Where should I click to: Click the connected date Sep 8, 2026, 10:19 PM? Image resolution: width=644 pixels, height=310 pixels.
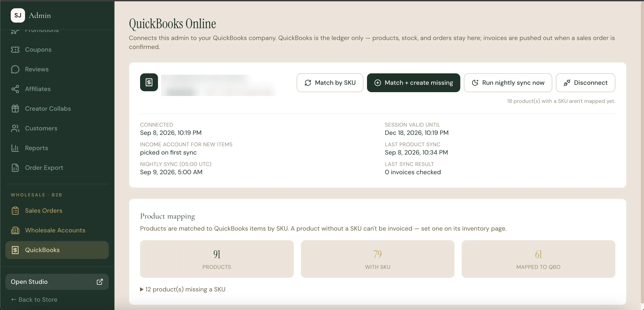[171, 133]
